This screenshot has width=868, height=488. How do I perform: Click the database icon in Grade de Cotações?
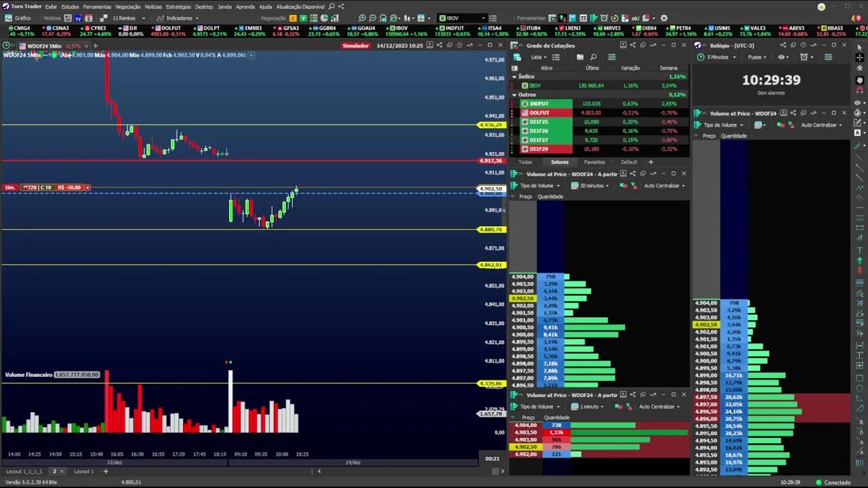(517, 57)
